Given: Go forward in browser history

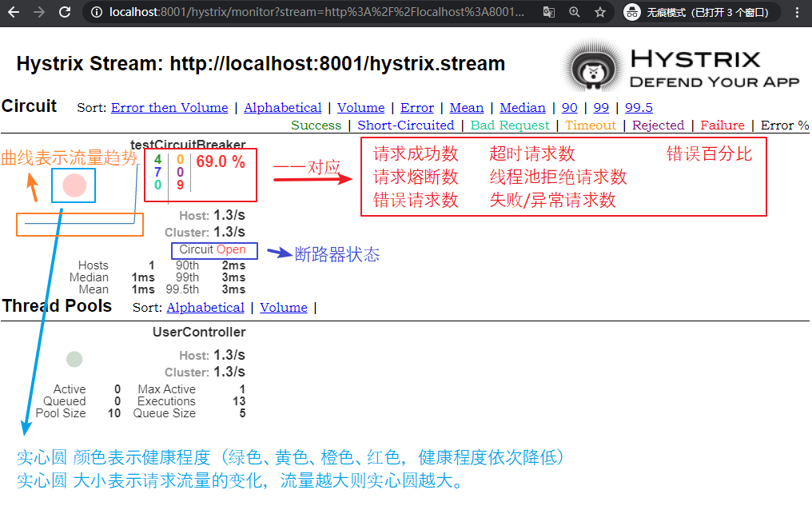Looking at the screenshot, I should pos(39,12).
